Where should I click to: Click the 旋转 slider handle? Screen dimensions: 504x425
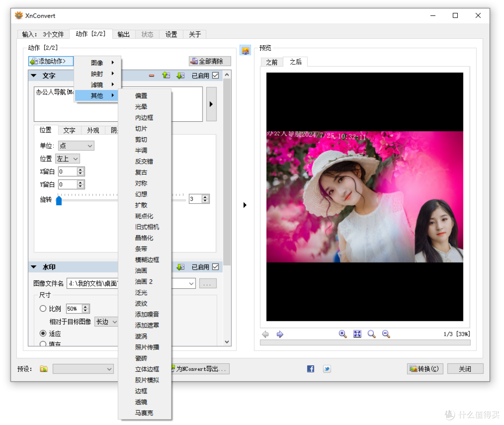(59, 201)
